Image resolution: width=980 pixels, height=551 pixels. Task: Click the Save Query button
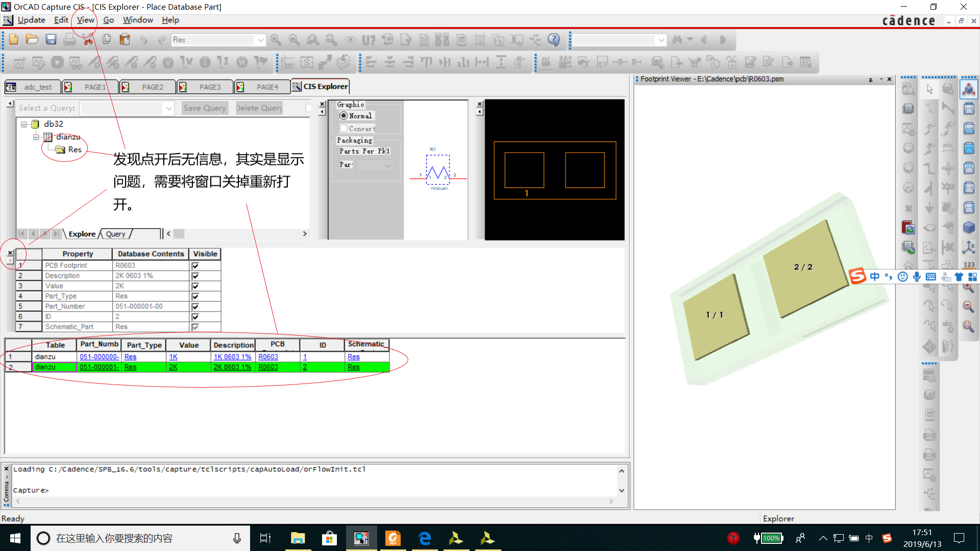pyautogui.click(x=204, y=108)
